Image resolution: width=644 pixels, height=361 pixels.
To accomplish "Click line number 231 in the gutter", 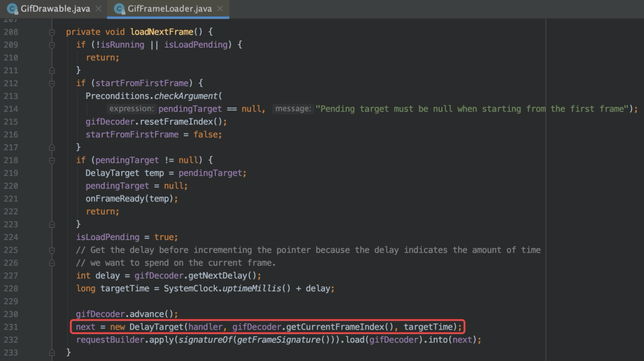I will click(x=11, y=327).
